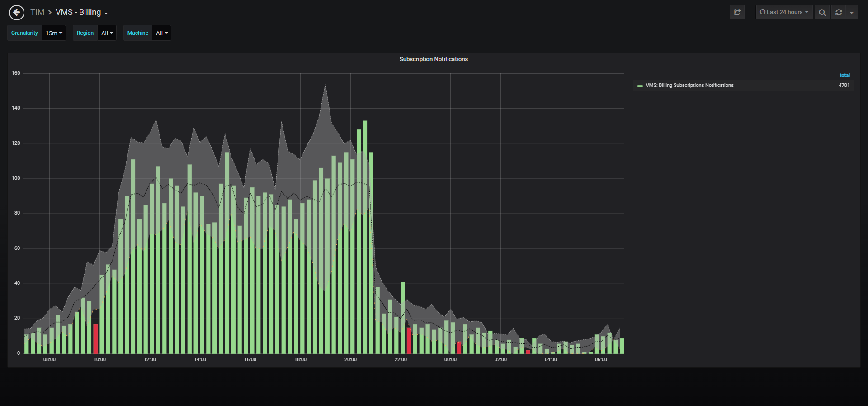Sort legend by the total column header
The width and height of the screenshot is (868, 406).
pyautogui.click(x=844, y=75)
